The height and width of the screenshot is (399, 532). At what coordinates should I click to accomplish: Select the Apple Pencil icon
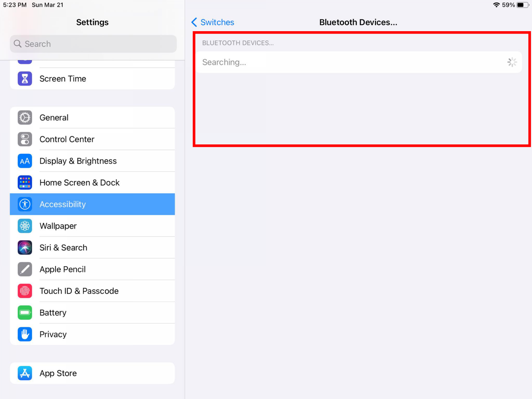tap(25, 269)
